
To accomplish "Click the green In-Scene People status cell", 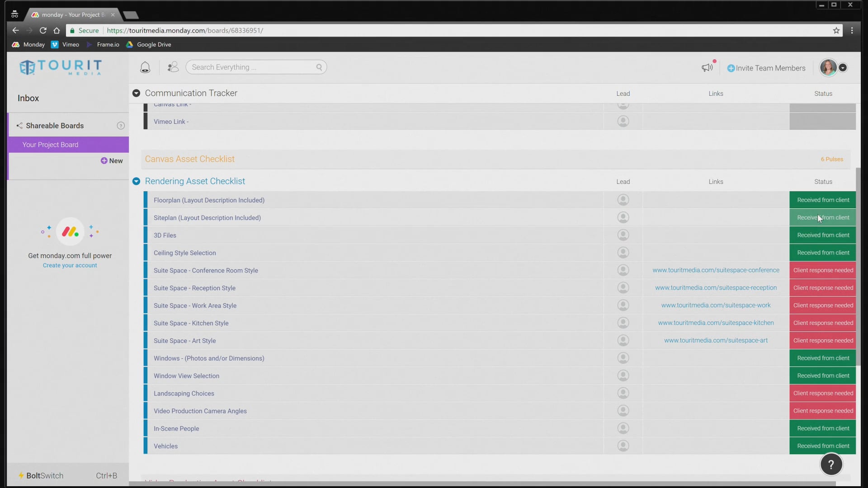I will [x=822, y=428].
